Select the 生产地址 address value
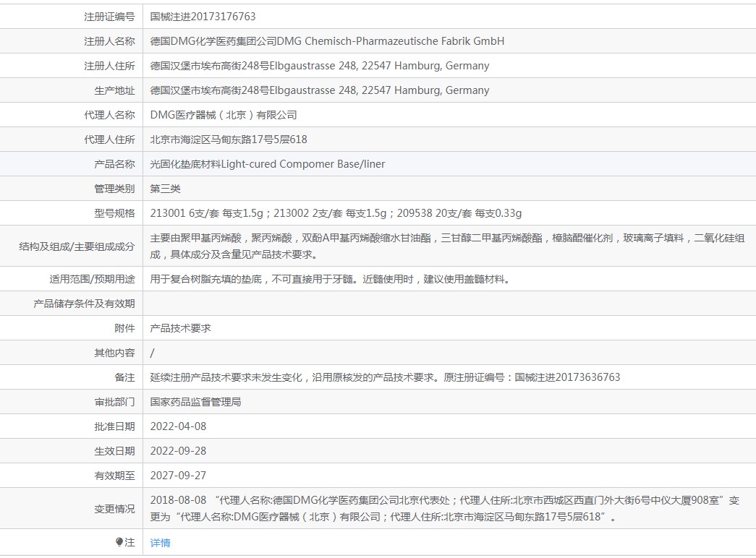Screen dimensions: 756x558 coord(320,90)
